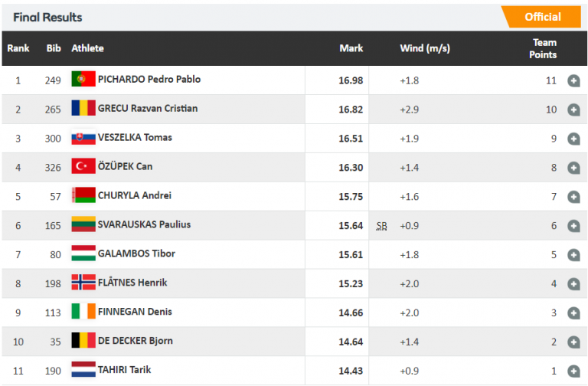Click SB label next to 15.64 mark
This screenshot has height=386, width=588.
(381, 226)
